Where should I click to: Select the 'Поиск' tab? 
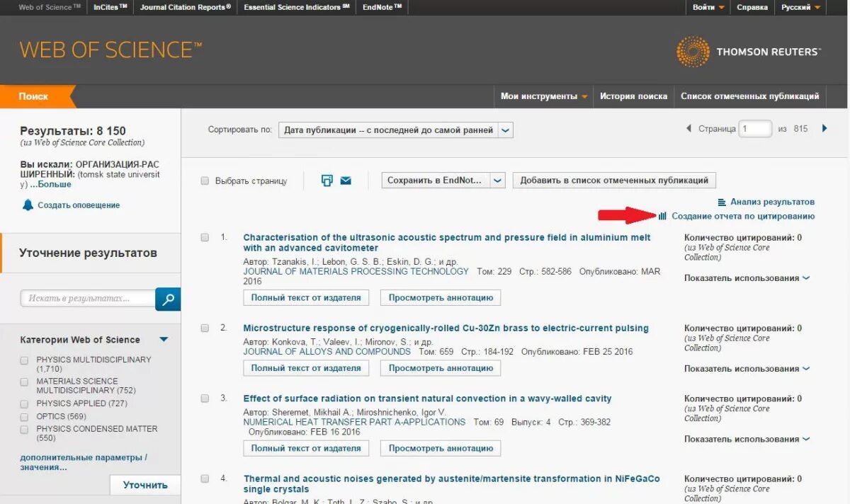[34, 96]
